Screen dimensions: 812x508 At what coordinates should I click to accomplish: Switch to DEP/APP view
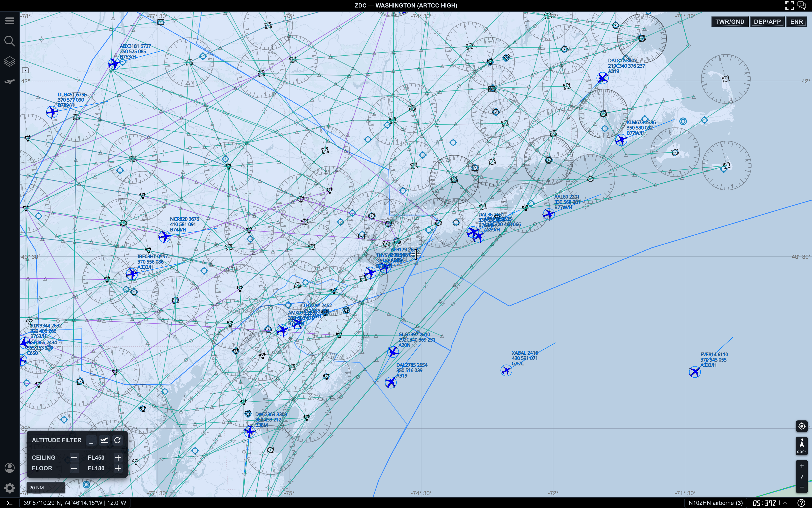(x=767, y=22)
